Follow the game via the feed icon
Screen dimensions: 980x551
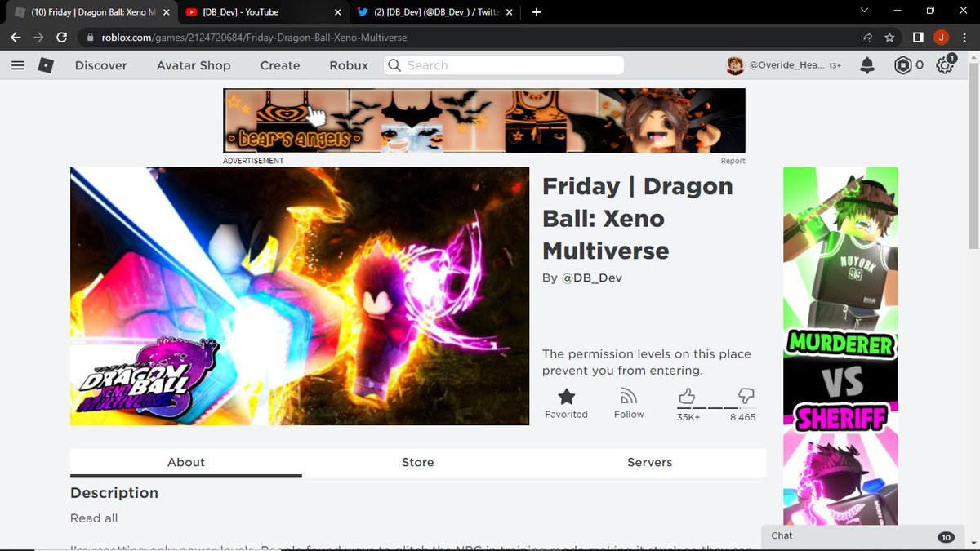[x=629, y=396]
